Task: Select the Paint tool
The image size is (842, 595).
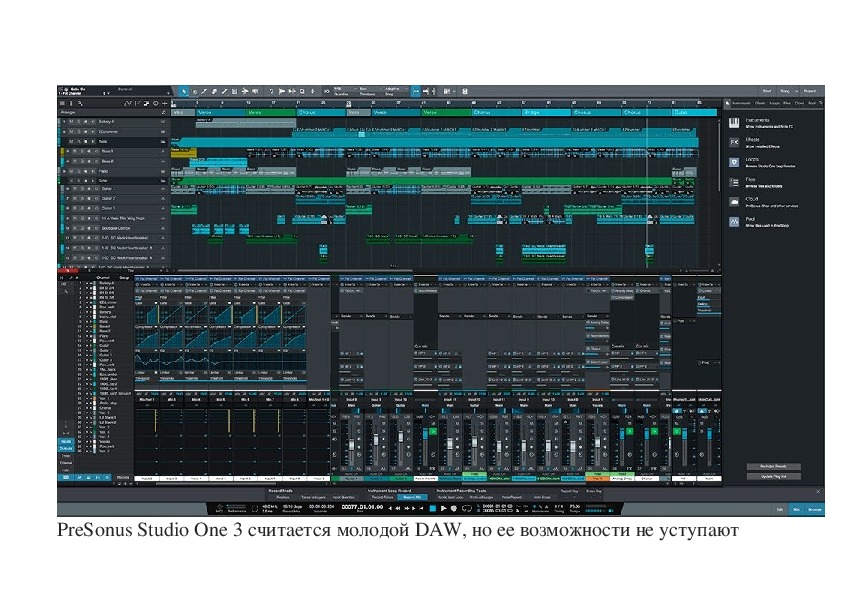Action: [x=224, y=92]
